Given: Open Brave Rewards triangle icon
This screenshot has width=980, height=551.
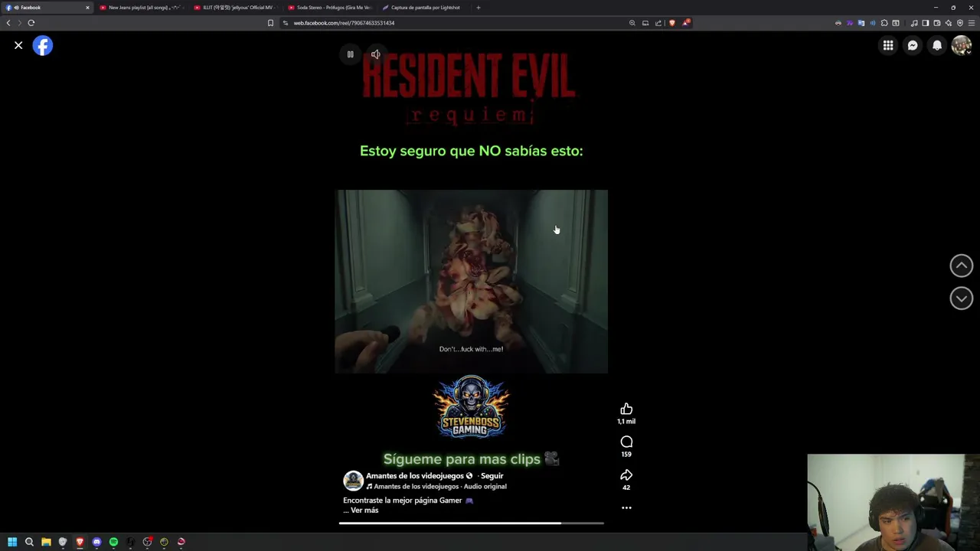Looking at the screenshot, I should click(686, 23).
